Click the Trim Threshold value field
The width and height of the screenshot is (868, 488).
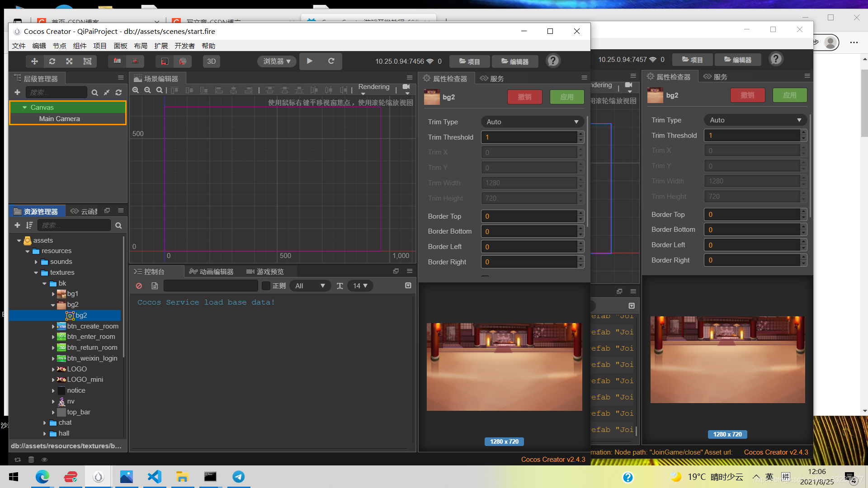pyautogui.click(x=529, y=137)
